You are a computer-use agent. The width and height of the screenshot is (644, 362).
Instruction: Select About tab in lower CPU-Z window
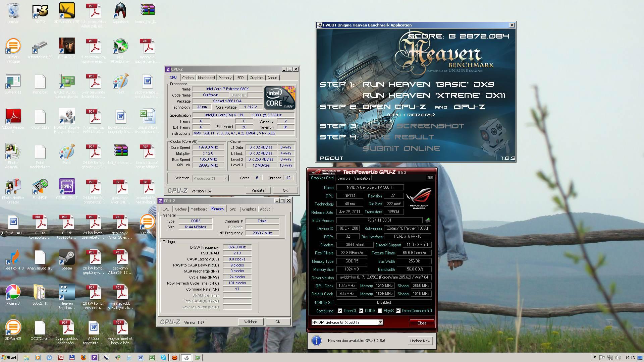tap(265, 209)
